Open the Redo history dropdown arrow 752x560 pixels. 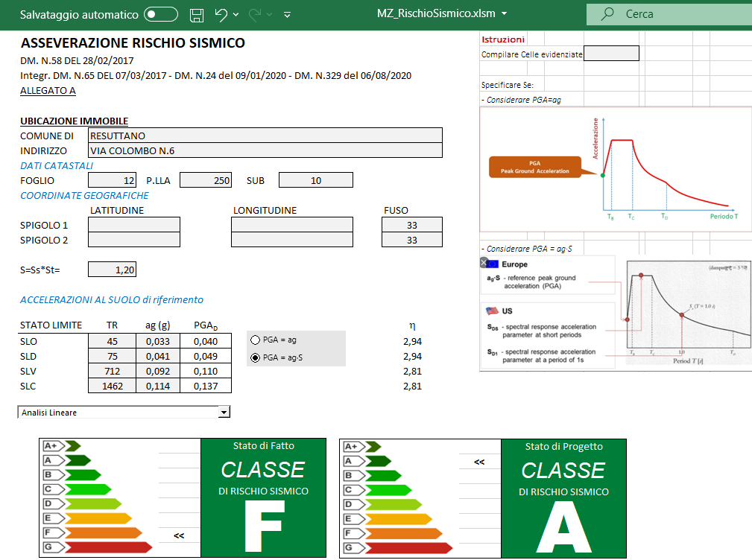click(270, 14)
